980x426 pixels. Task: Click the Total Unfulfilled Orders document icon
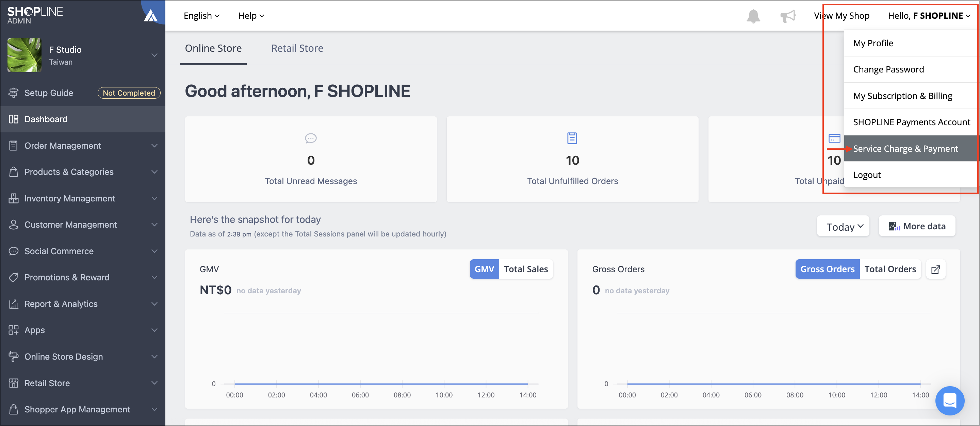click(572, 138)
